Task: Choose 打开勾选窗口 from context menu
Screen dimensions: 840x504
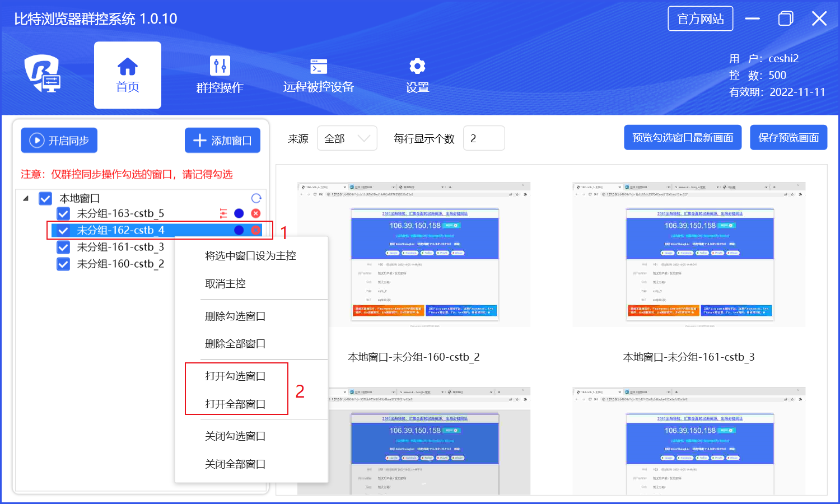Action: point(235,376)
